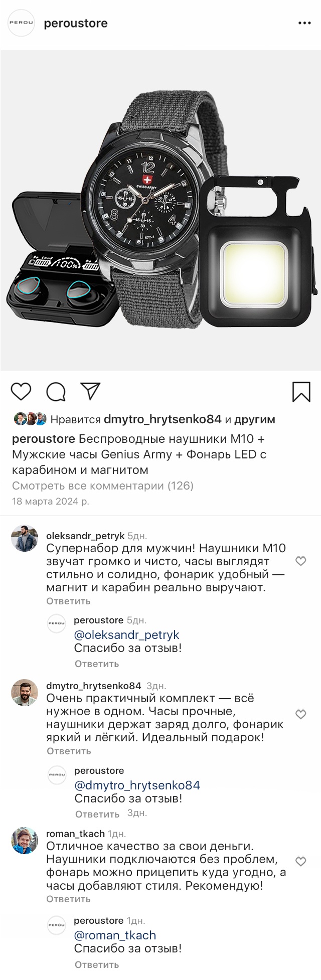Reply to oleksandr_petryk's comment
The width and height of the screenshot is (321, 980).
click(x=68, y=601)
